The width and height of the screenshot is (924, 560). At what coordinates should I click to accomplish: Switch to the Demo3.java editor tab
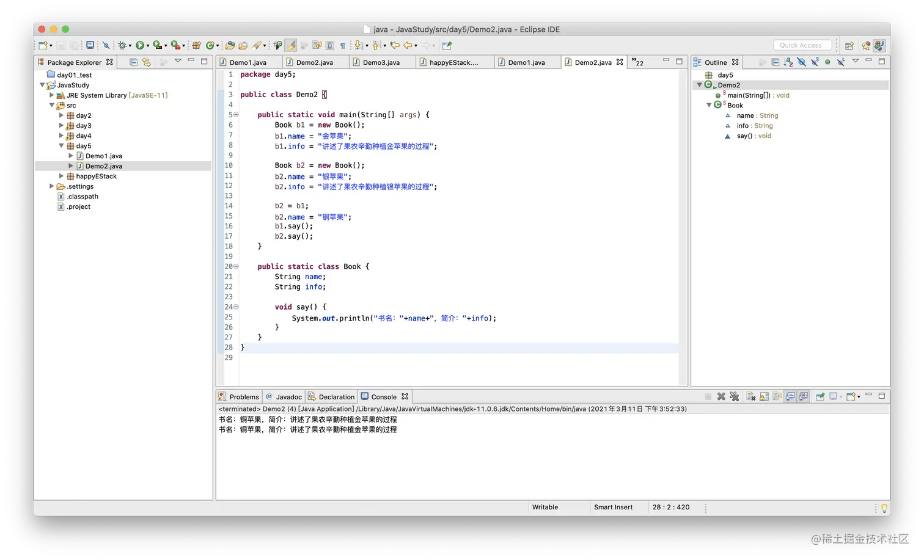[381, 62]
